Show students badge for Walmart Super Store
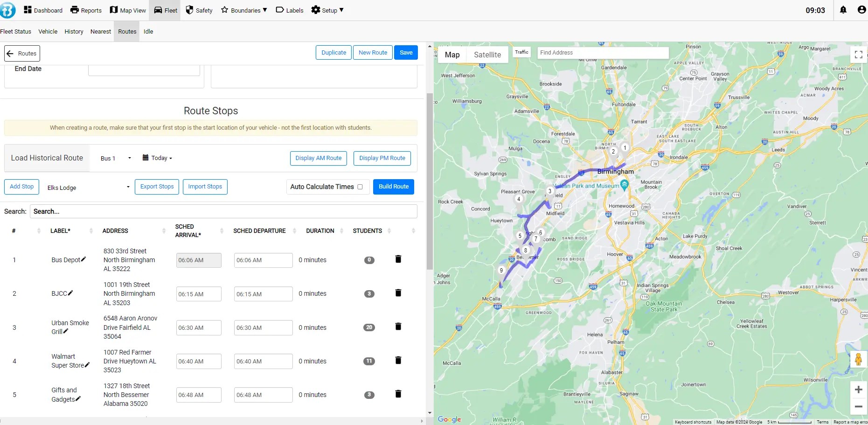The image size is (868, 425). pyautogui.click(x=369, y=361)
